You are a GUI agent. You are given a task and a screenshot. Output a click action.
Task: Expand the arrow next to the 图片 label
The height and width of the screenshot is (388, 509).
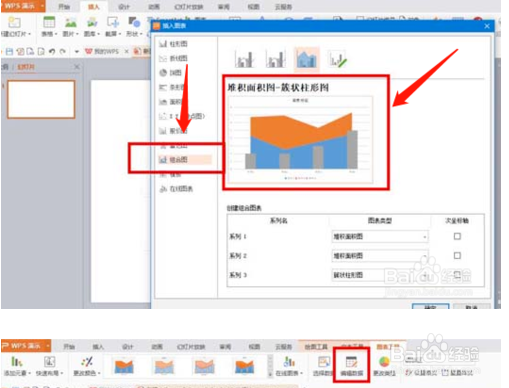77,34
